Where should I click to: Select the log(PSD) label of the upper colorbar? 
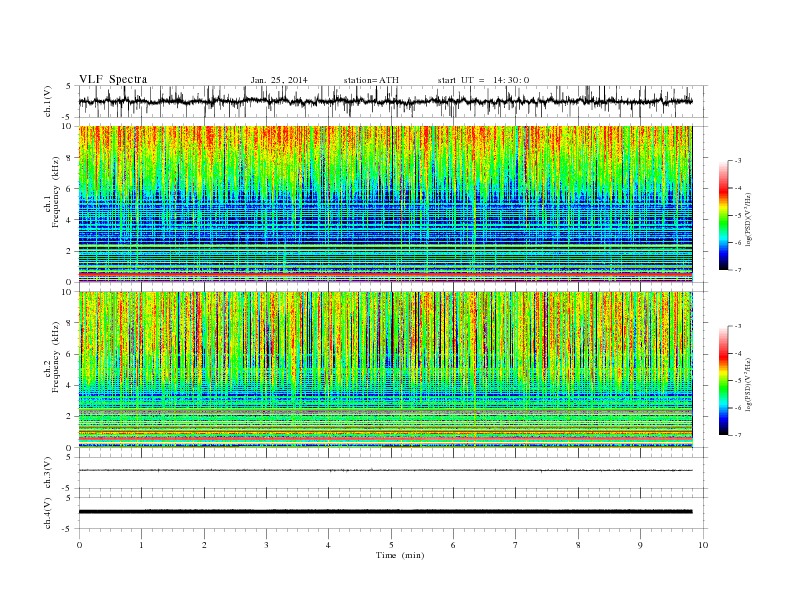(x=749, y=219)
